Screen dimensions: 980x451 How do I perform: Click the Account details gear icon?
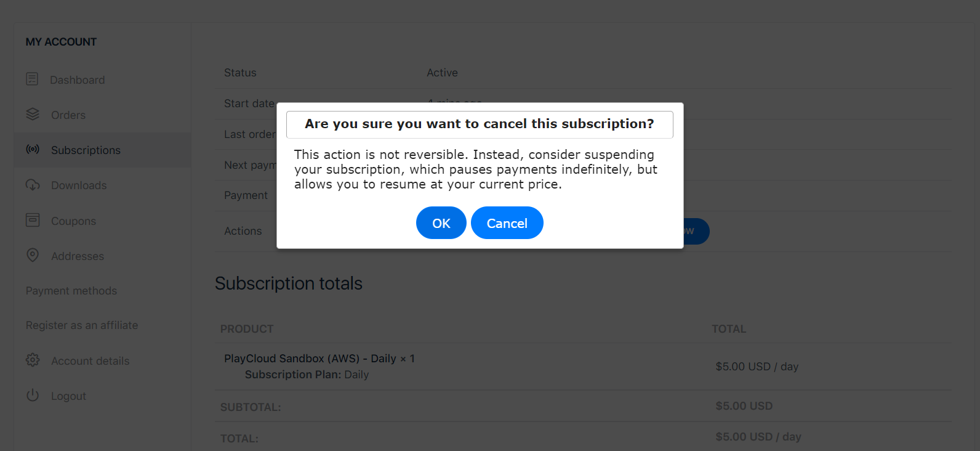pos(32,360)
